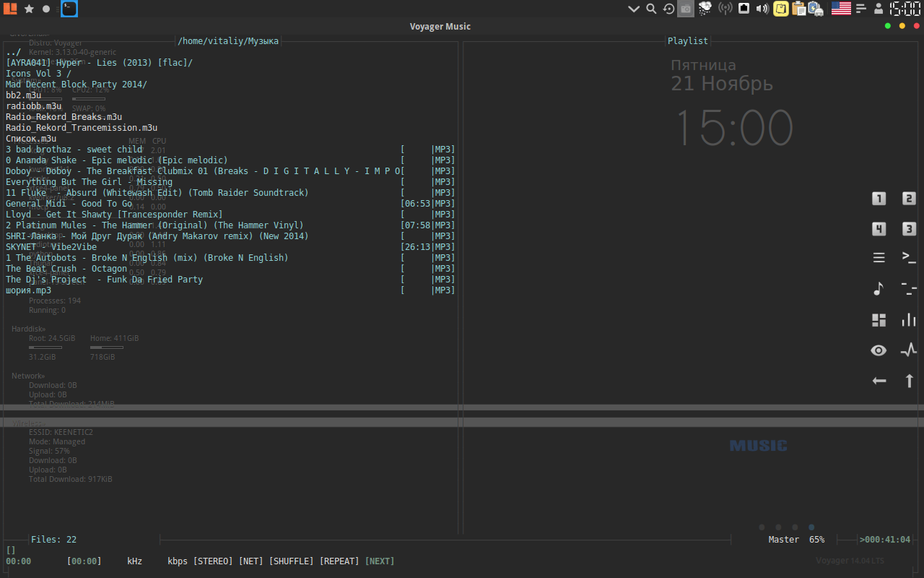Image resolution: width=924 pixels, height=578 pixels.
Task: Select the terminal window in the top panel
Action: point(69,9)
